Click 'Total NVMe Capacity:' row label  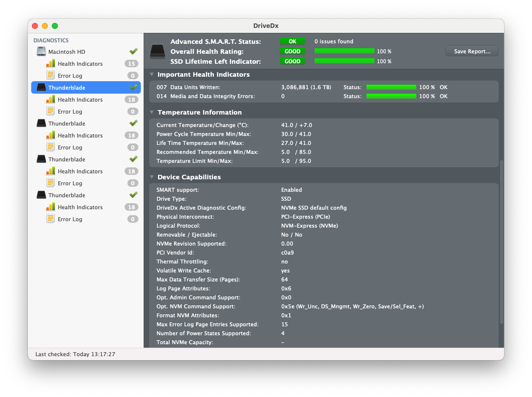(x=184, y=342)
